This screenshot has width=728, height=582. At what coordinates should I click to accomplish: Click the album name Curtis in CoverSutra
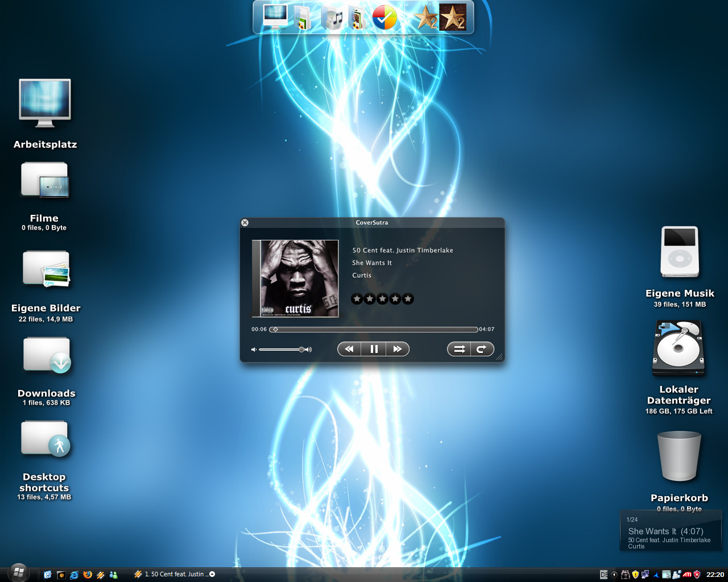(x=362, y=275)
